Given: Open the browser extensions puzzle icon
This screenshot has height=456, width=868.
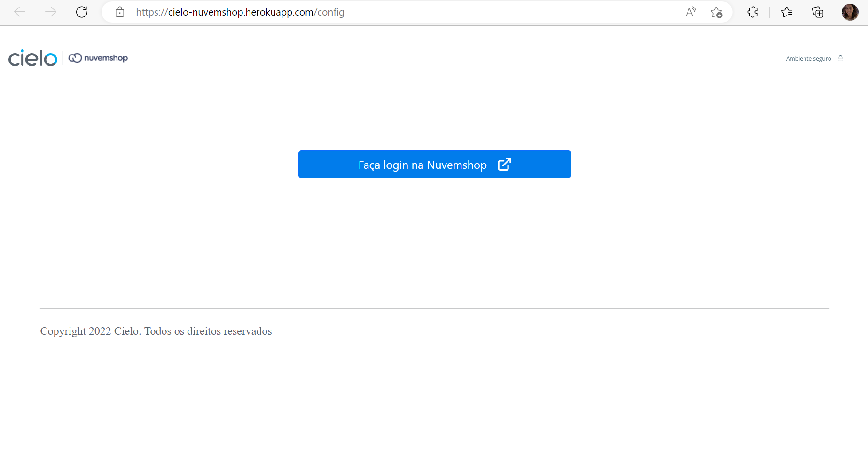Looking at the screenshot, I should point(752,12).
